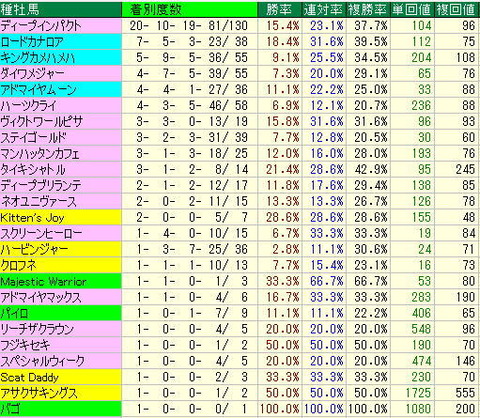Select the ステイゴールド sire name
This screenshot has width=480, height=418.
34,138
